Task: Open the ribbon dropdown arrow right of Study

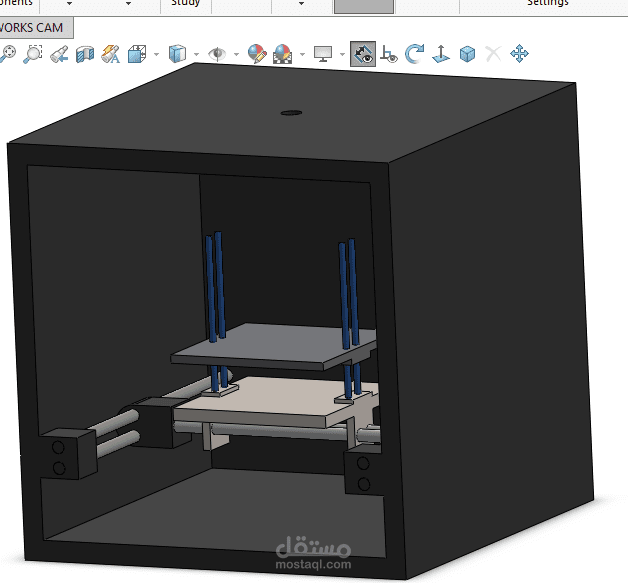Action: coord(301,4)
